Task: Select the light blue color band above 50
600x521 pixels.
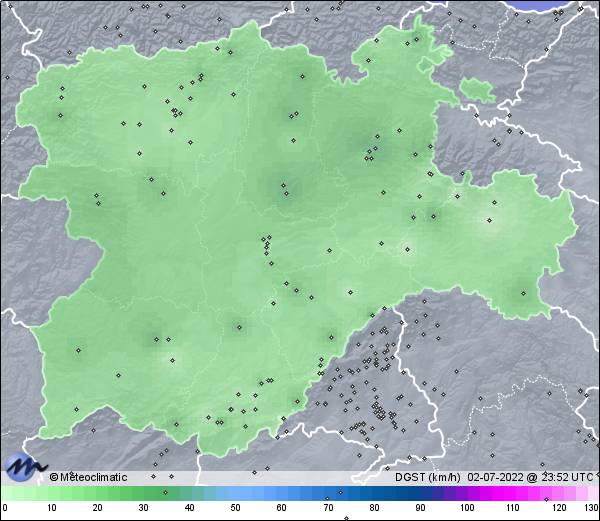Action: pyautogui.click(x=235, y=493)
